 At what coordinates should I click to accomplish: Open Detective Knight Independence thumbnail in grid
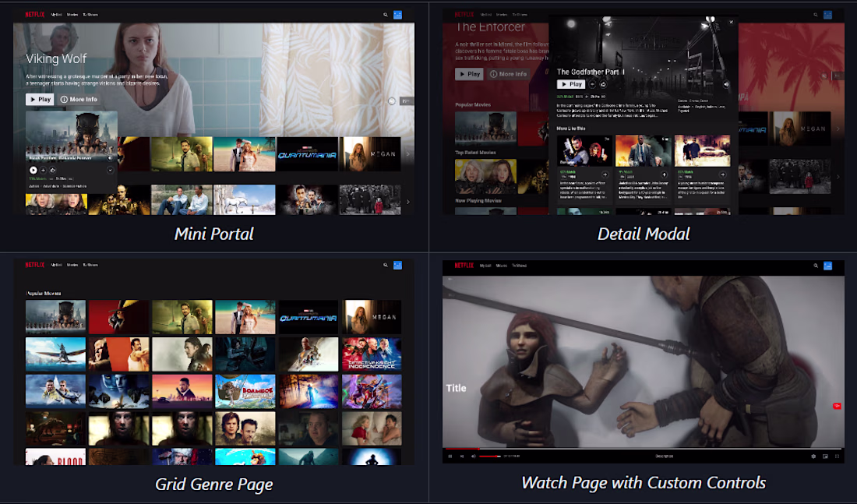pos(372,354)
